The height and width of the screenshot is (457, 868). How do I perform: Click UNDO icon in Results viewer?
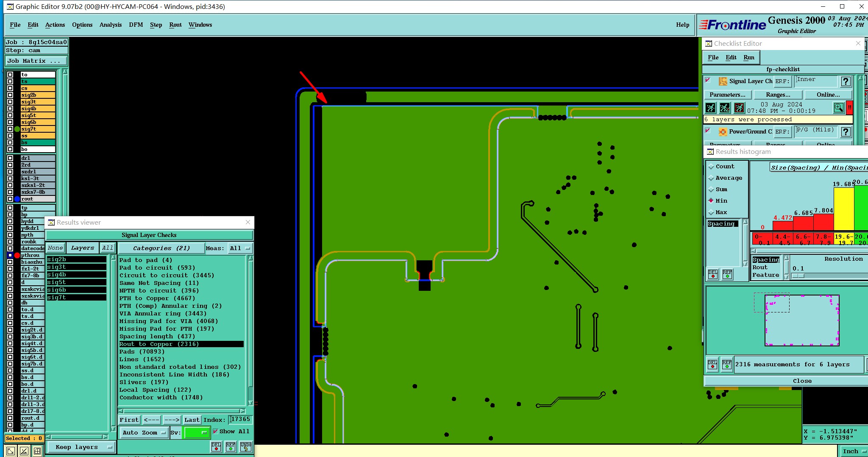coord(246,447)
